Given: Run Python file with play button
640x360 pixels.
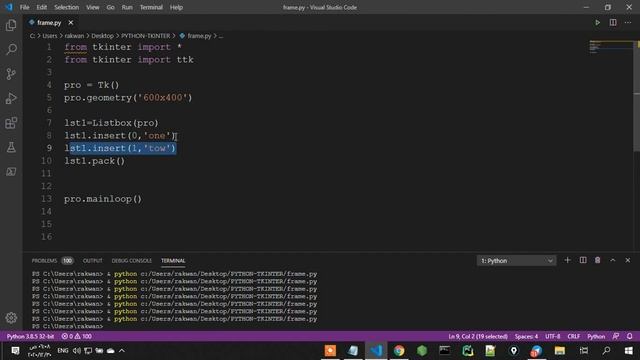Looking at the screenshot, I should tap(598, 22).
